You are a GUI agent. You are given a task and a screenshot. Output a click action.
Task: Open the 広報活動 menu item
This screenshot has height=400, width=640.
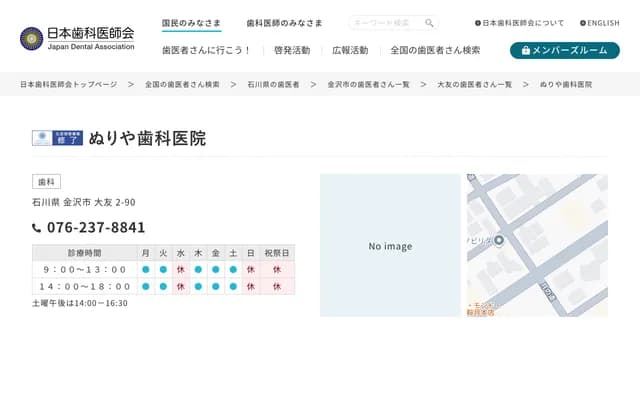point(350,50)
